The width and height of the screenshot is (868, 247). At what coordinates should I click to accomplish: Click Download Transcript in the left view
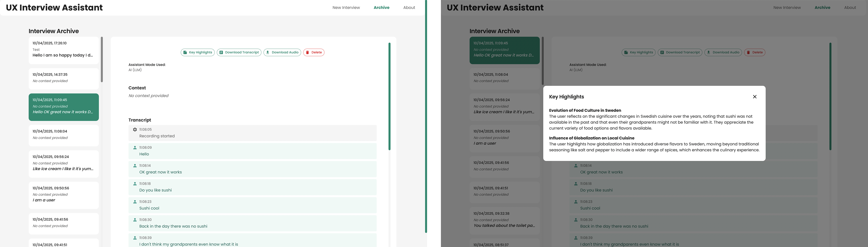239,52
